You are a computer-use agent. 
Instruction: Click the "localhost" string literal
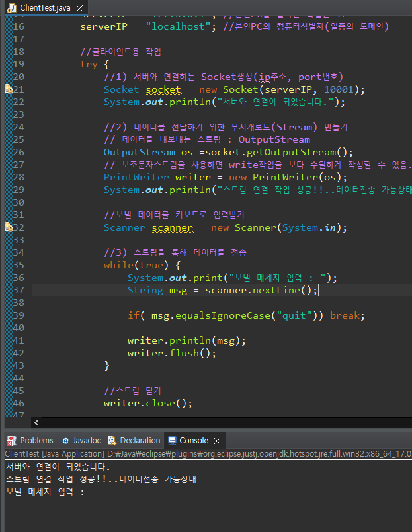(x=179, y=26)
